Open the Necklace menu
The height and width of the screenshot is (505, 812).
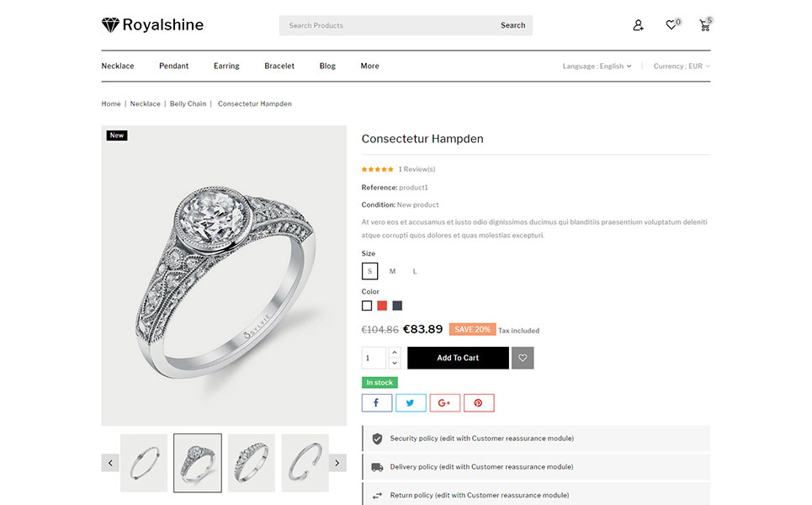point(118,66)
